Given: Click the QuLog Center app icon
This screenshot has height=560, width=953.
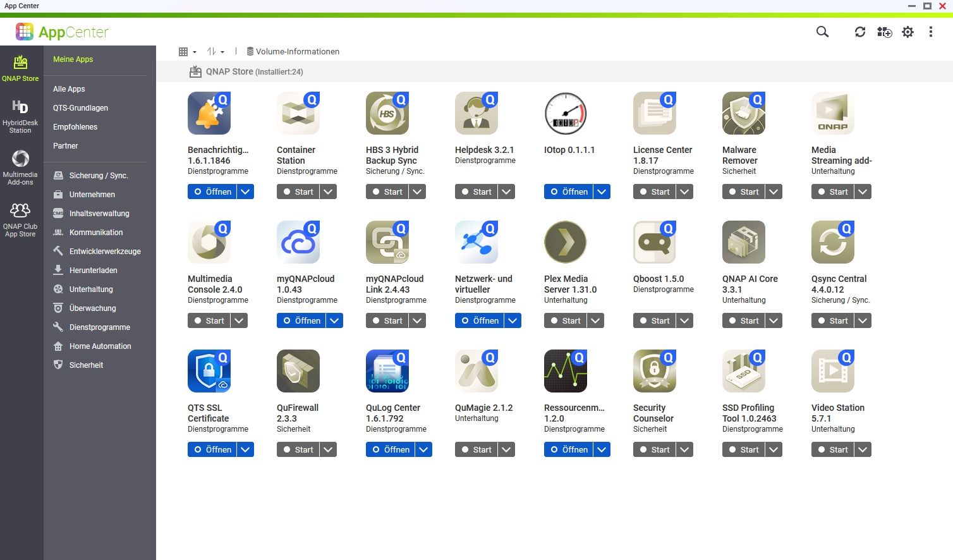Looking at the screenshot, I should click(x=387, y=371).
